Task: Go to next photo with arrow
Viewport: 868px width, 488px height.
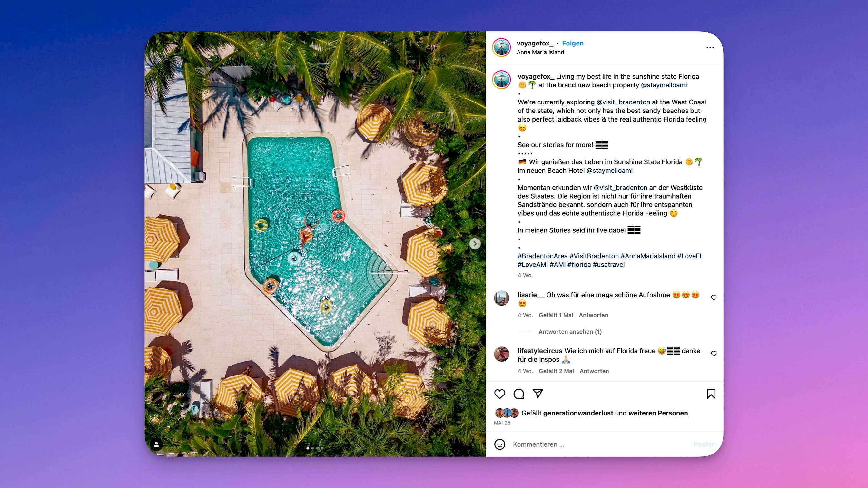Action: pos(475,243)
